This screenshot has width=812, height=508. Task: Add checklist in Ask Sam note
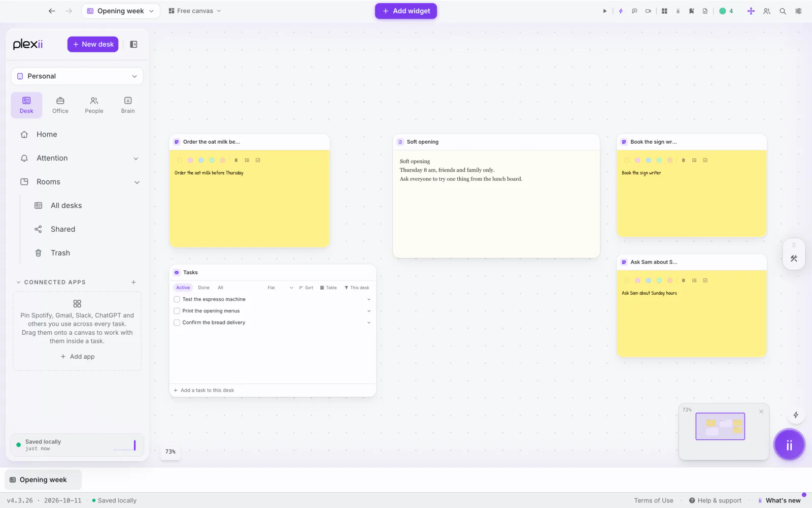[705, 280]
